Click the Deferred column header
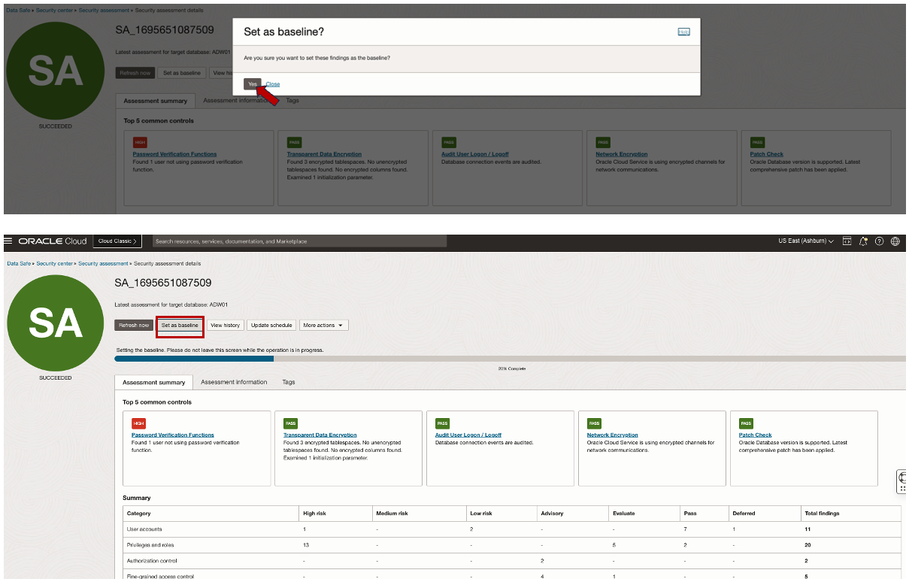 744,514
